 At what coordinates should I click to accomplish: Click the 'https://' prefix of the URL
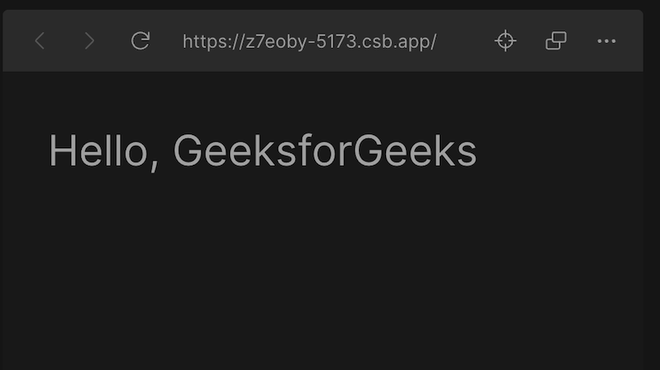pyautogui.click(x=213, y=42)
